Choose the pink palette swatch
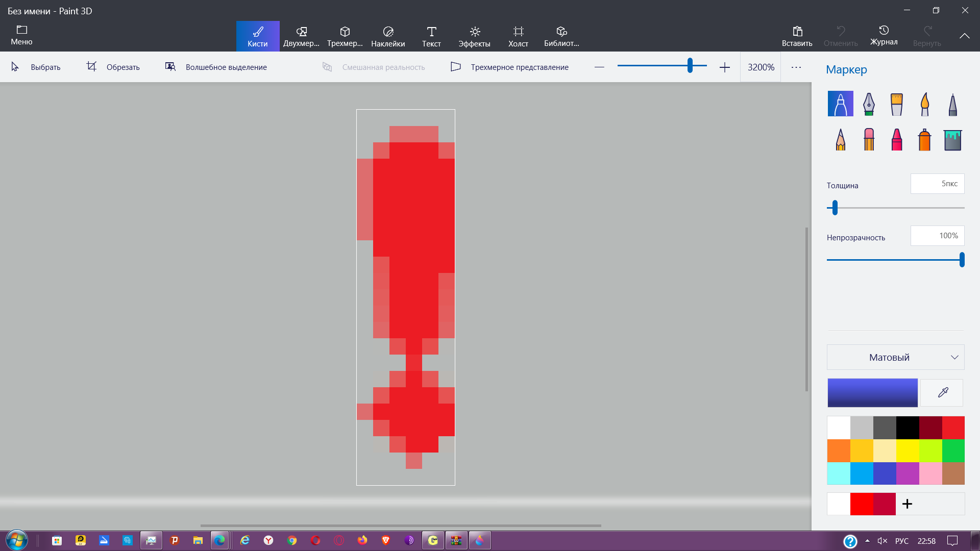 [930, 473]
